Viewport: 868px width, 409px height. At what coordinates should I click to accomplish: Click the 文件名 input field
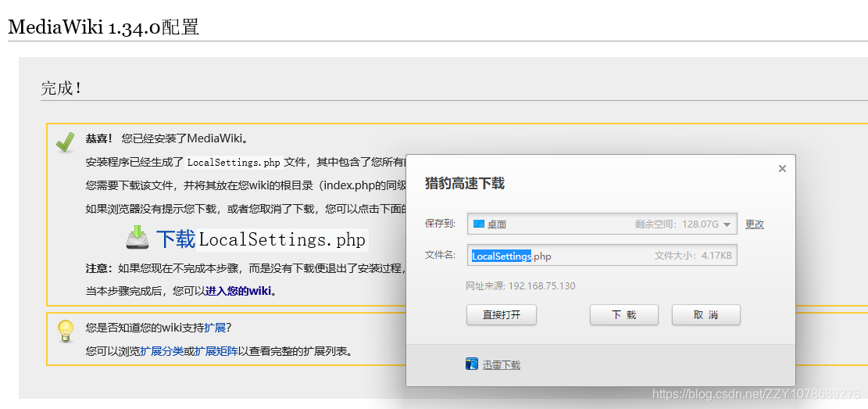(x=602, y=256)
